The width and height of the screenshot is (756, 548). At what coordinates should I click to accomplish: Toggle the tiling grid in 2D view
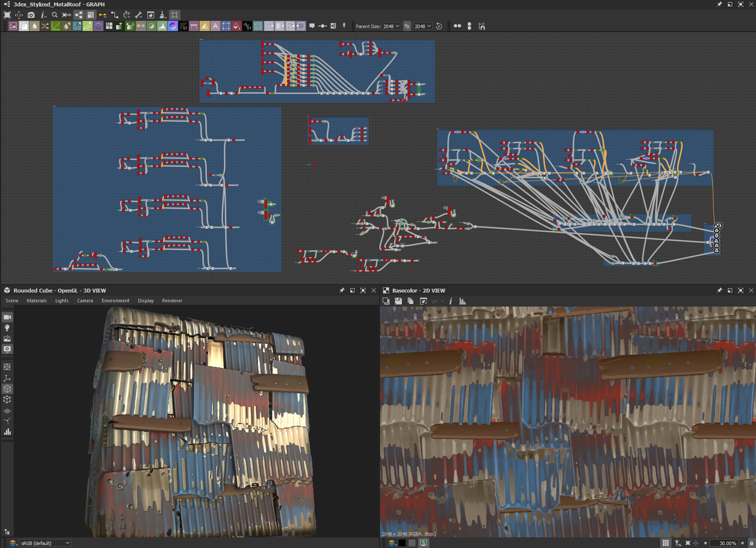(x=666, y=543)
